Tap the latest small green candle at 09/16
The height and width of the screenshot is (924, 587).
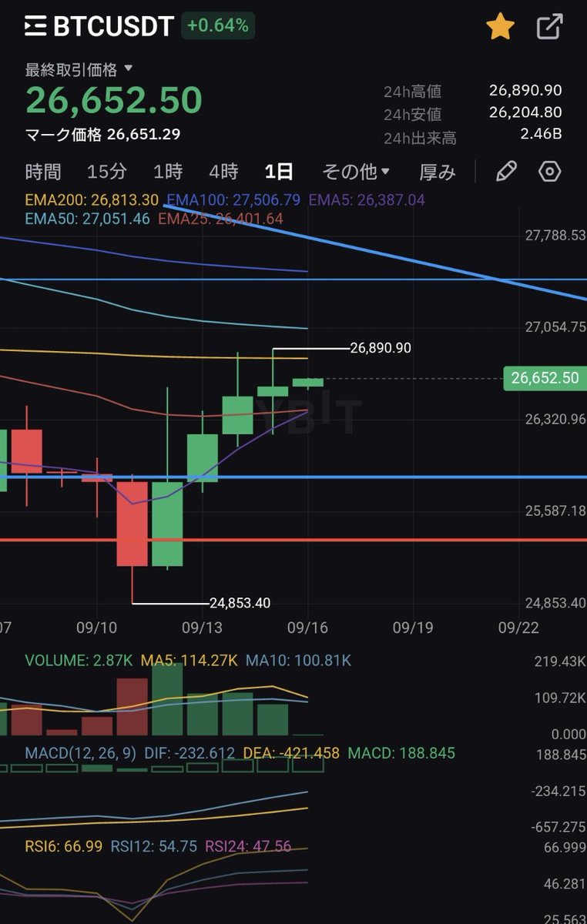(x=307, y=382)
